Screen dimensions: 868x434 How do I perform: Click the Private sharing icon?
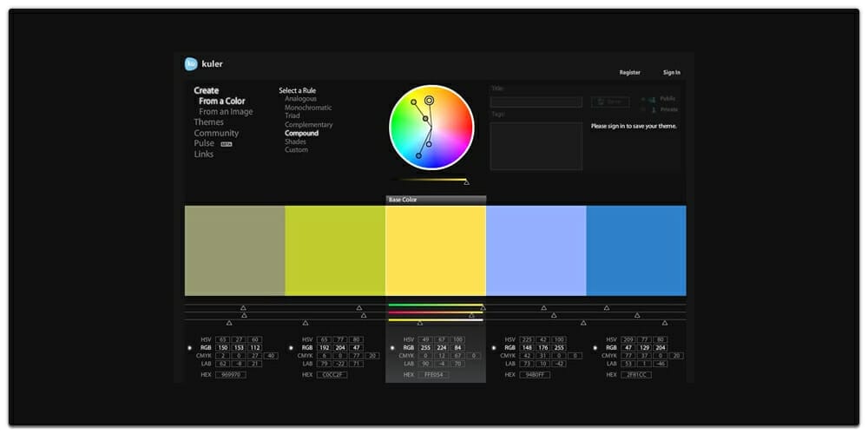point(652,109)
